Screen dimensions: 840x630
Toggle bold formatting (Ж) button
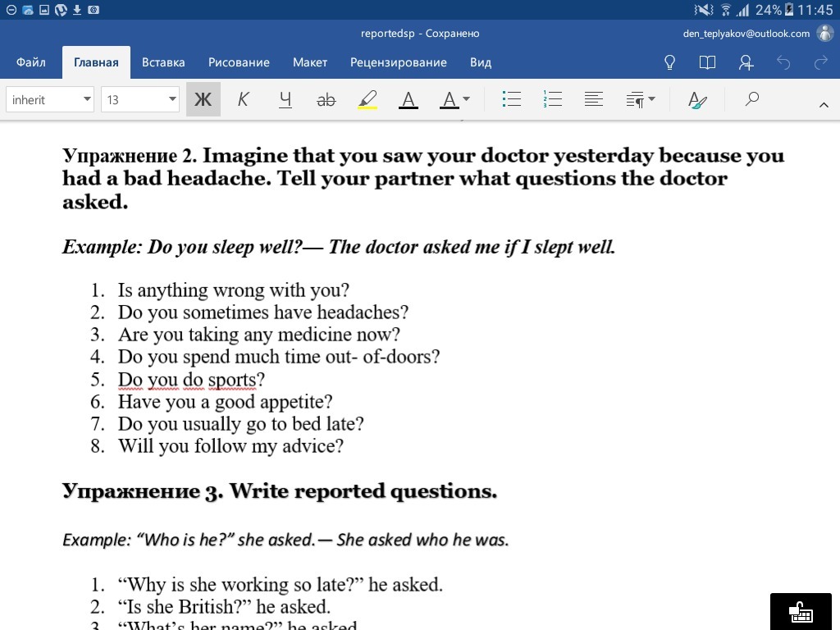click(203, 100)
